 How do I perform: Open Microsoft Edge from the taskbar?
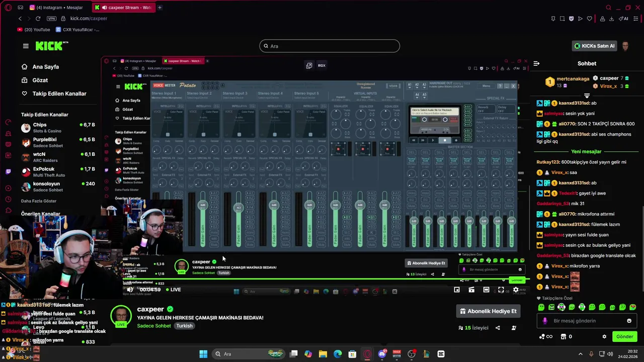click(x=338, y=354)
